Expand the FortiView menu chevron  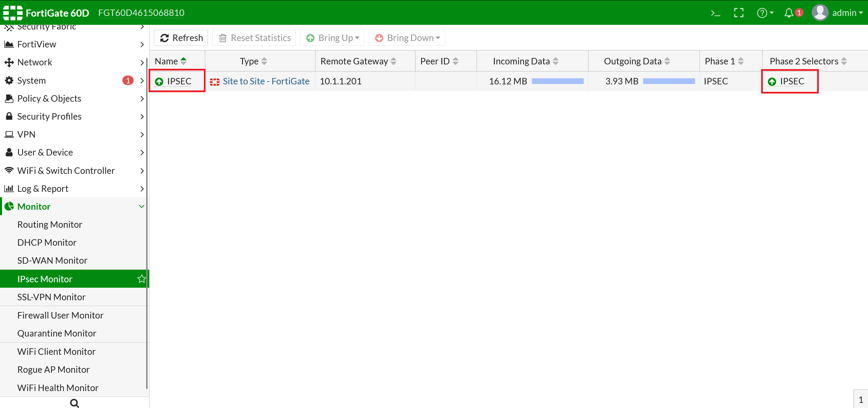[x=142, y=44]
